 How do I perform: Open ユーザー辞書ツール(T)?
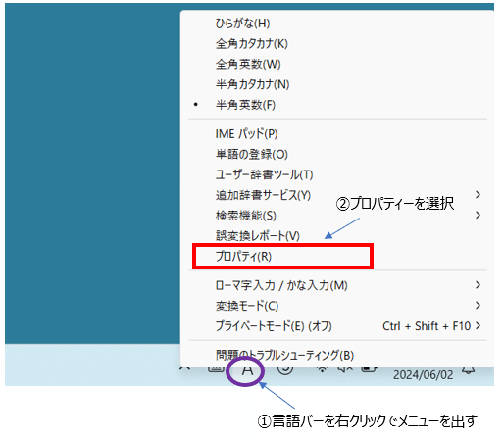pos(264,174)
